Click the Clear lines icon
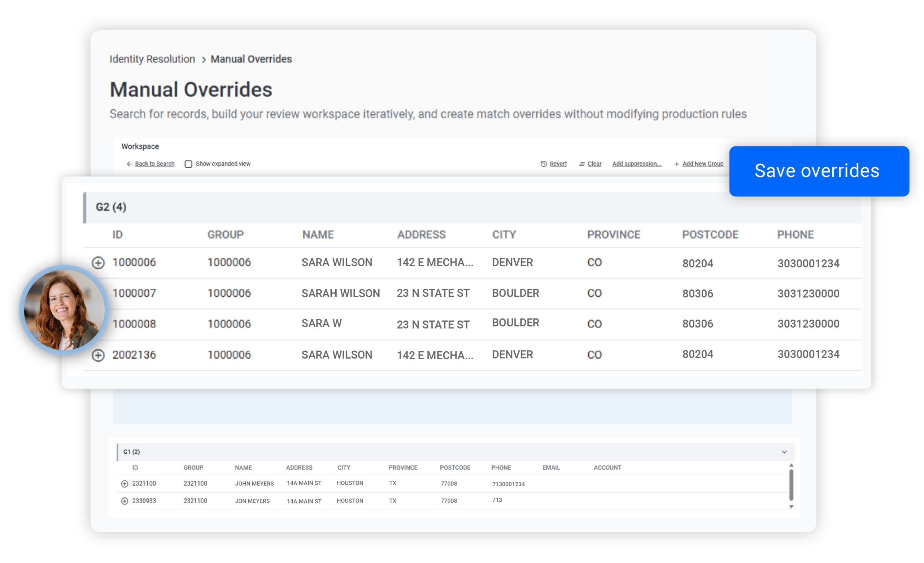 point(581,164)
